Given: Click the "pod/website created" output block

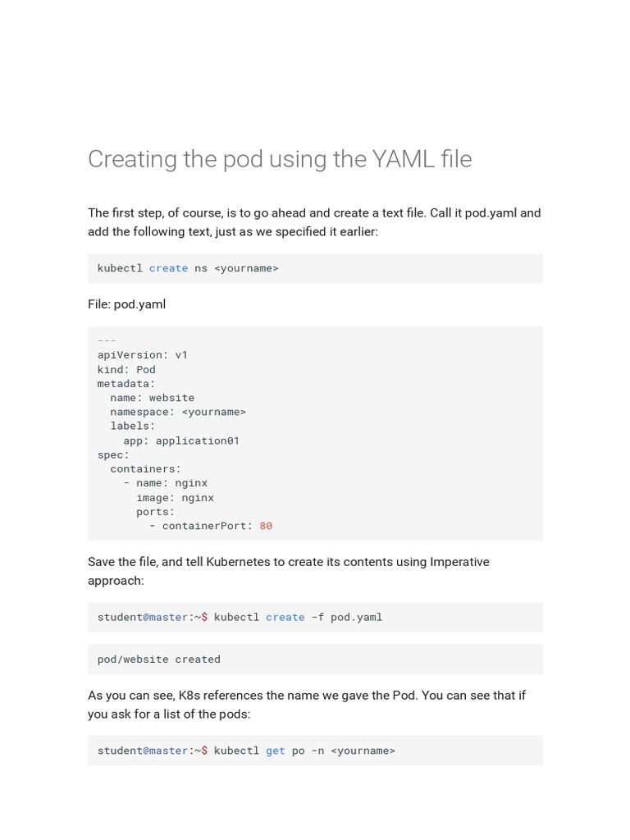Looking at the screenshot, I should point(159,659).
